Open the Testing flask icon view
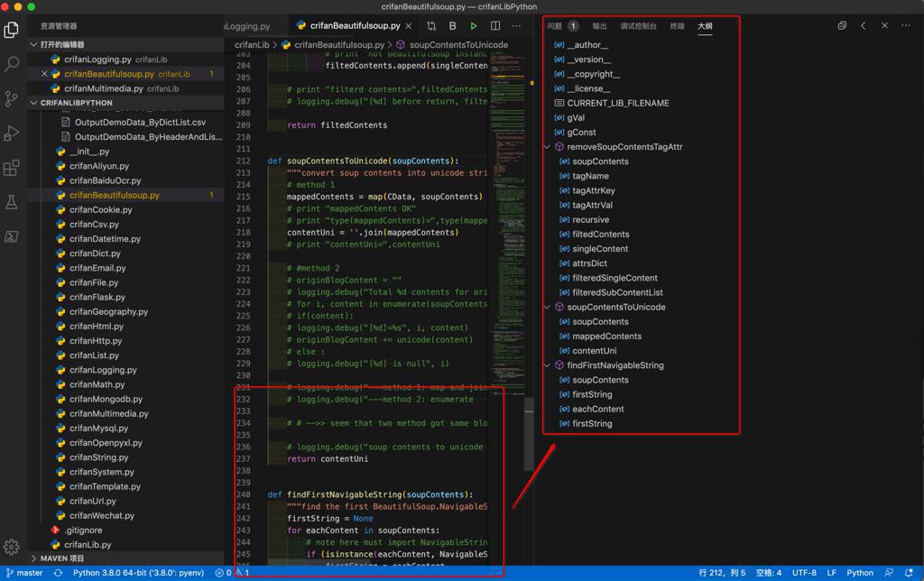Image resolution: width=924 pixels, height=581 pixels. (x=12, y=203)
